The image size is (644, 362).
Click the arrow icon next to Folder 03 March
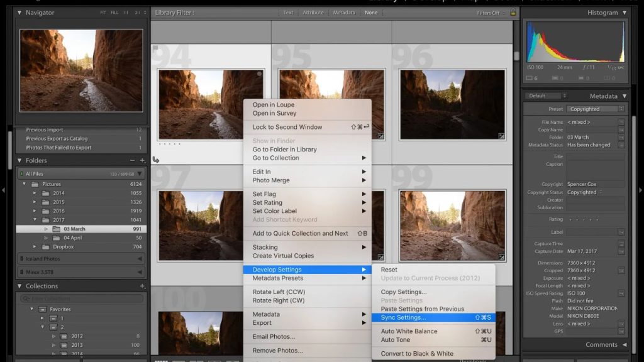point(621,137)
